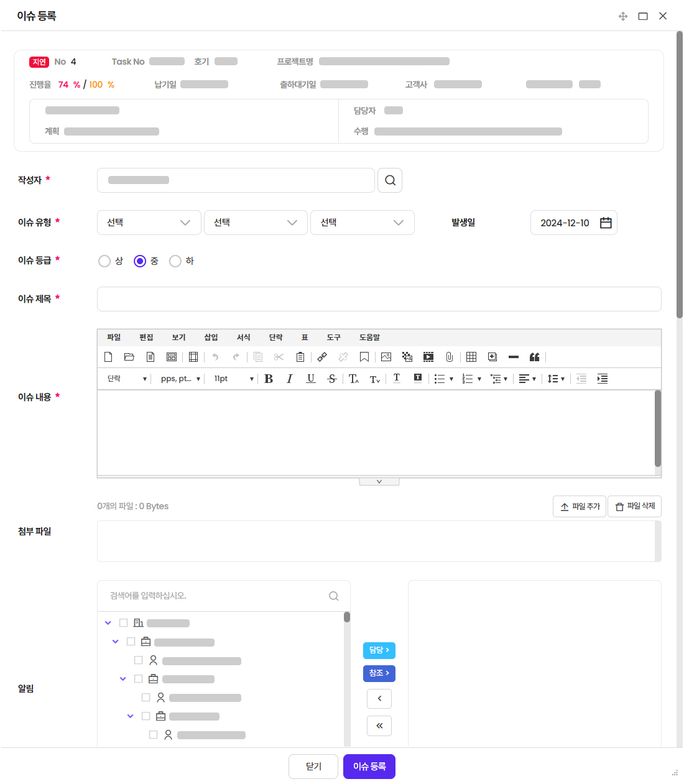The width and height of the screenshot is (684, 784).
Task: Click into the 이슈 제목 input field
Action: [x=379, y=299]
